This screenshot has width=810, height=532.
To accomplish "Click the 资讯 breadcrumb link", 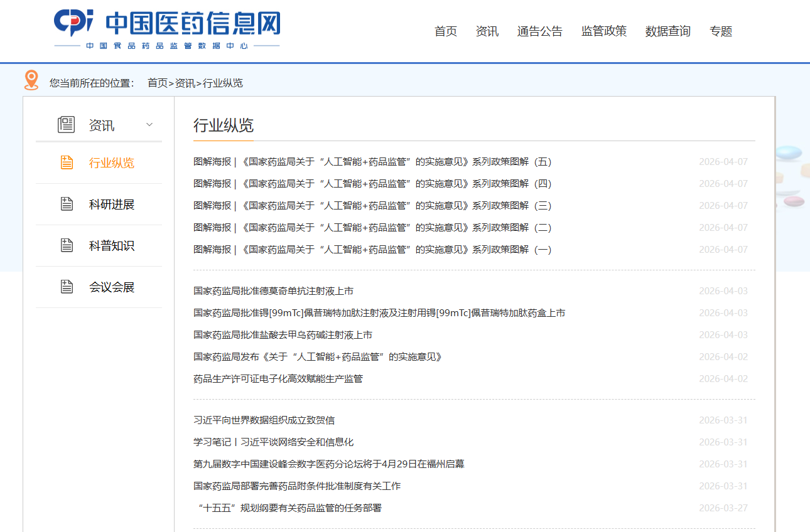I will tap(185, 83).
